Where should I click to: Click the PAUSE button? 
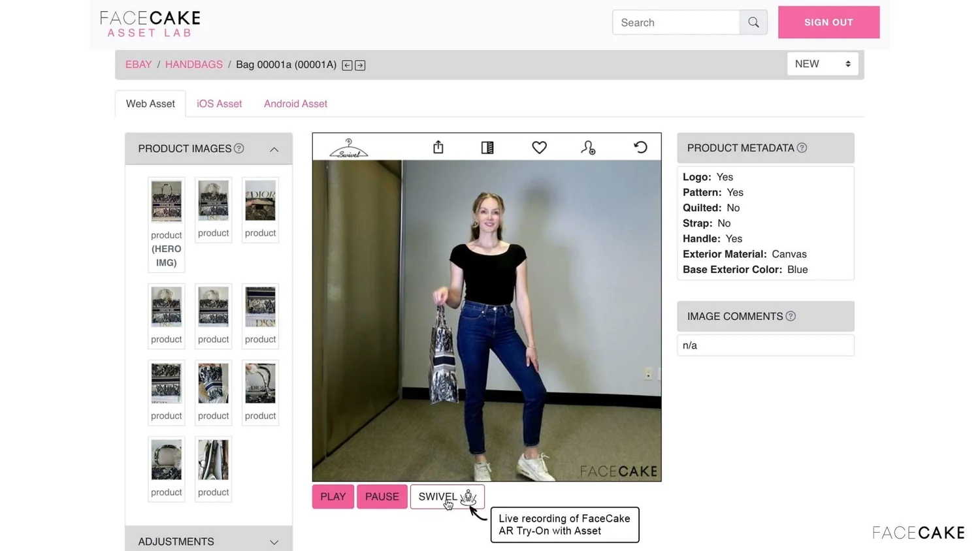point(382,497)
